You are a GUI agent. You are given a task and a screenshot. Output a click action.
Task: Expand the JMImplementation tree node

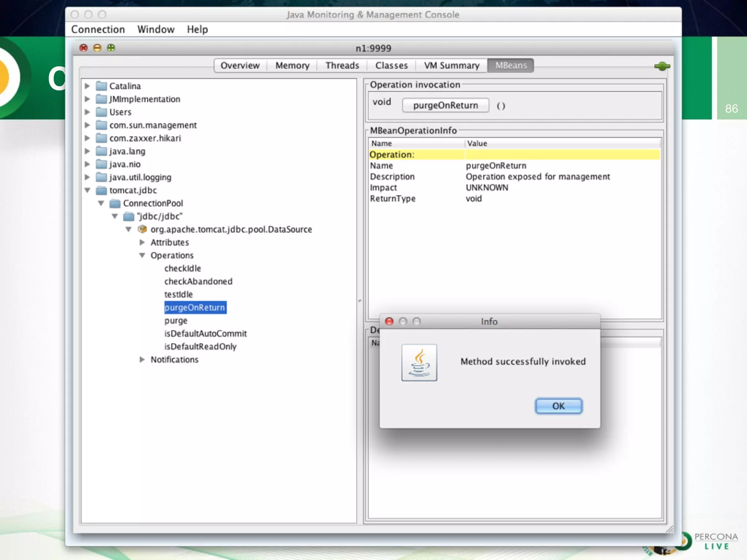[87, 99]
